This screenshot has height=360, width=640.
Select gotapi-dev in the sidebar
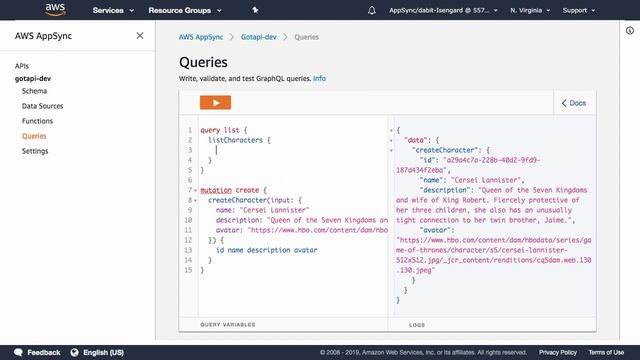coord(33,78)
